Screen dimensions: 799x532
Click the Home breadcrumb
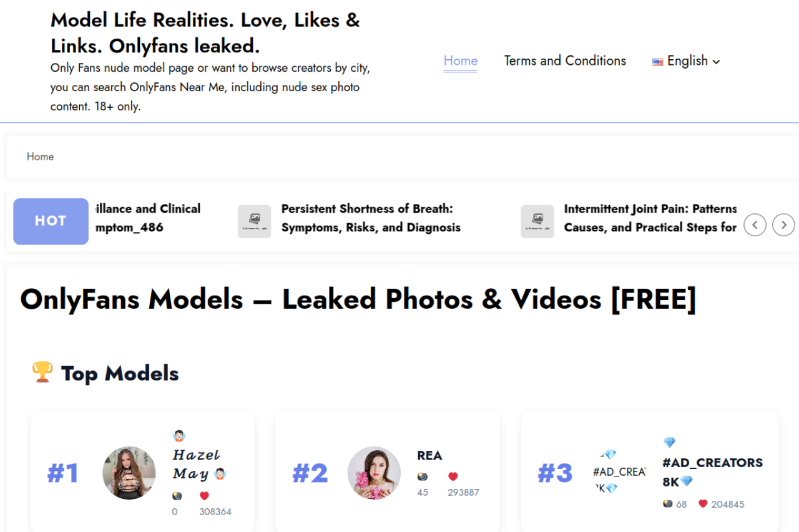40,157
